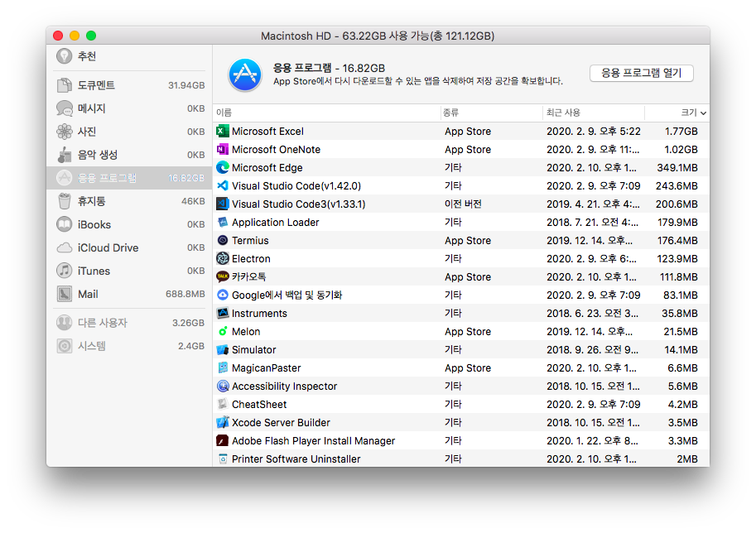Click the Melon app icon
The image size is (756, 533).
222,332
